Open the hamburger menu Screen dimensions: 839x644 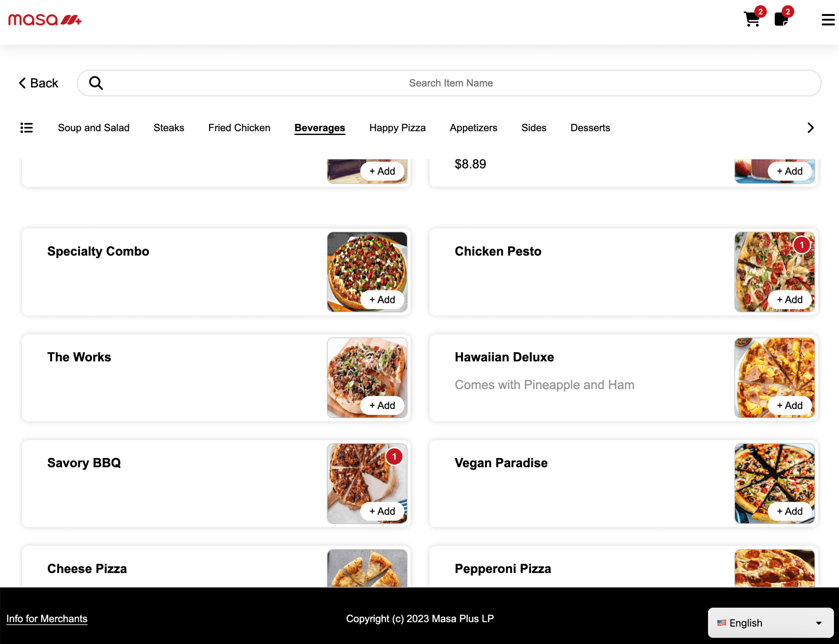click(828, 20)
